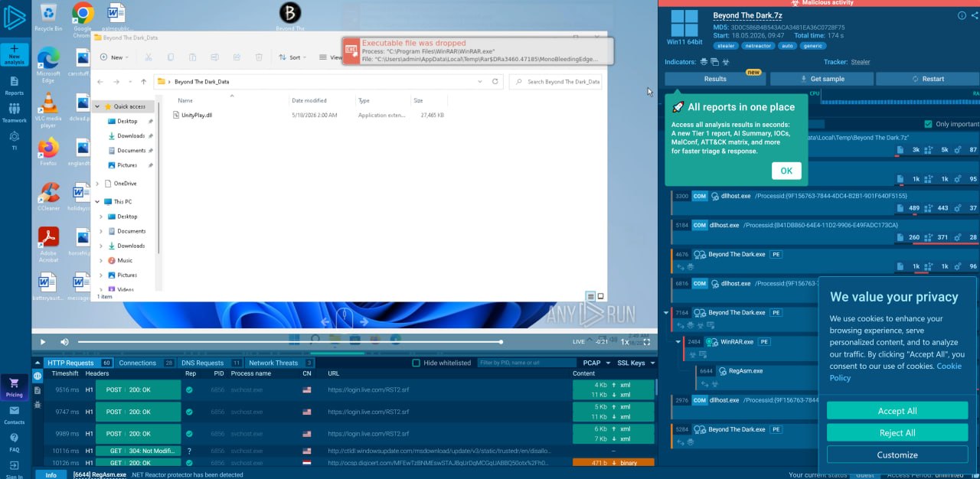Click the Results button
This screenshot has height=479, width=980.
tap(715, 79)
